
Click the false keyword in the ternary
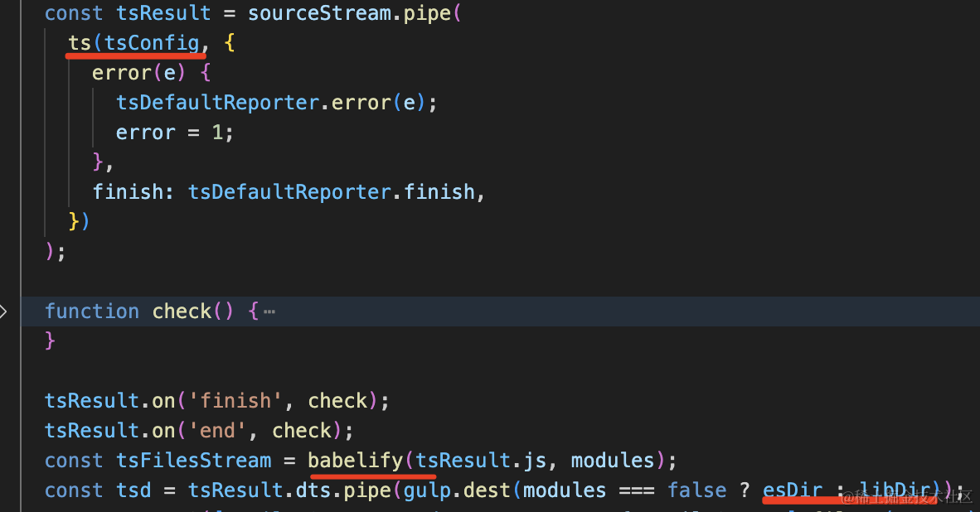pyautogui.click(x=697, y=490)
